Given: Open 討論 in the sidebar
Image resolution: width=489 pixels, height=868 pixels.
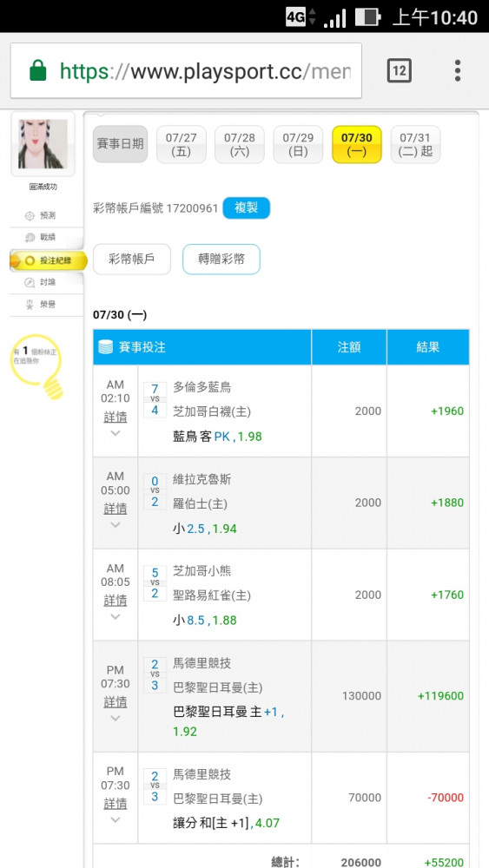Looking at the screenshot, I should pyautogui.click(x=42, y=282).
